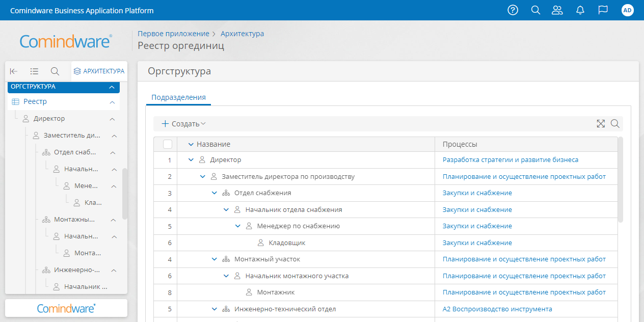
Task: Click the person icon beside Монтажник in table
Action: [x=249, y=292]
